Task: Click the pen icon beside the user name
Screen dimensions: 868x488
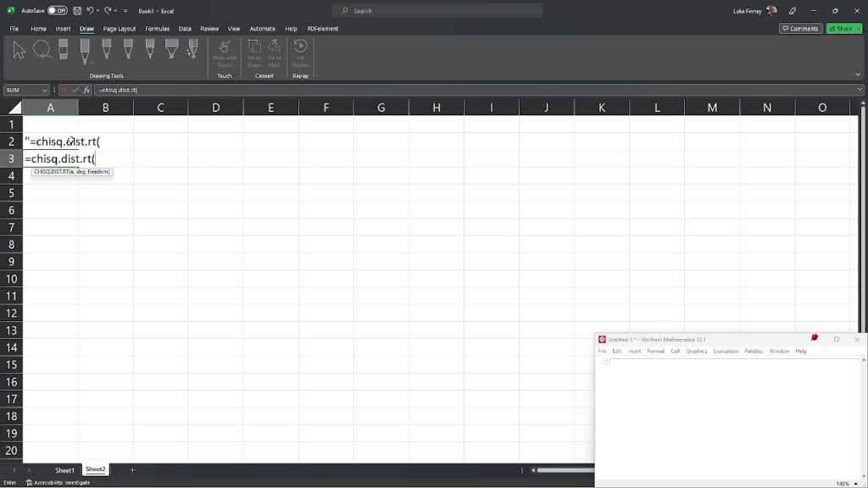Action: click(793, 10)
